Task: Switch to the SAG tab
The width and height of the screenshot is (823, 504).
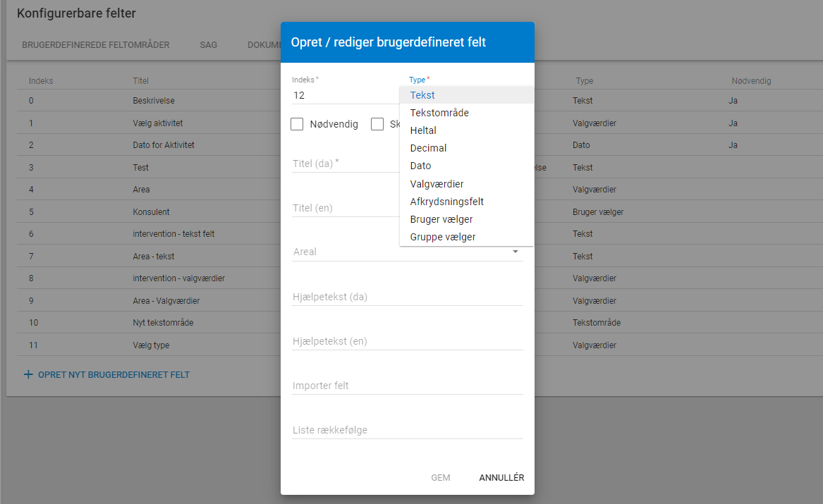Action: (x=208, y=45)
